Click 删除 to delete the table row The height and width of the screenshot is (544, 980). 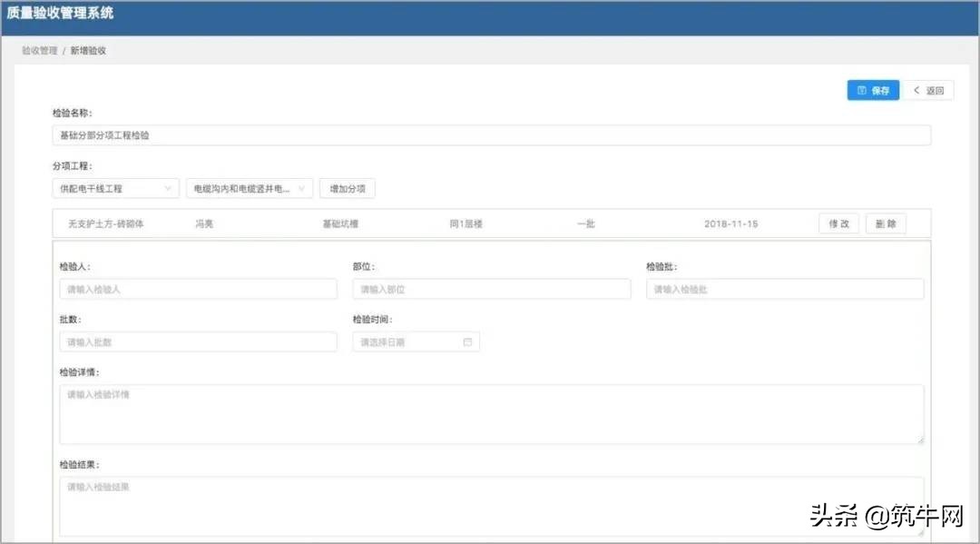point(885,223)
